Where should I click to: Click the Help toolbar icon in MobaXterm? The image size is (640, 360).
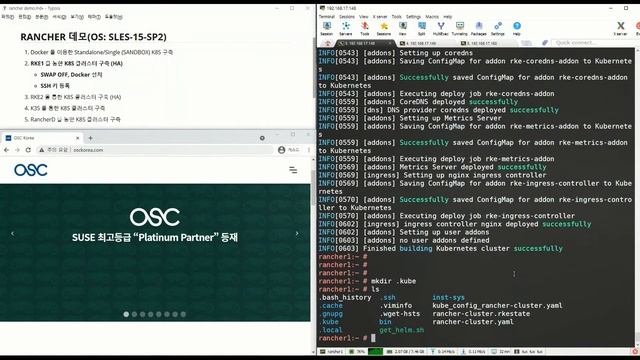pyautogui.click(x=517, y=29)
